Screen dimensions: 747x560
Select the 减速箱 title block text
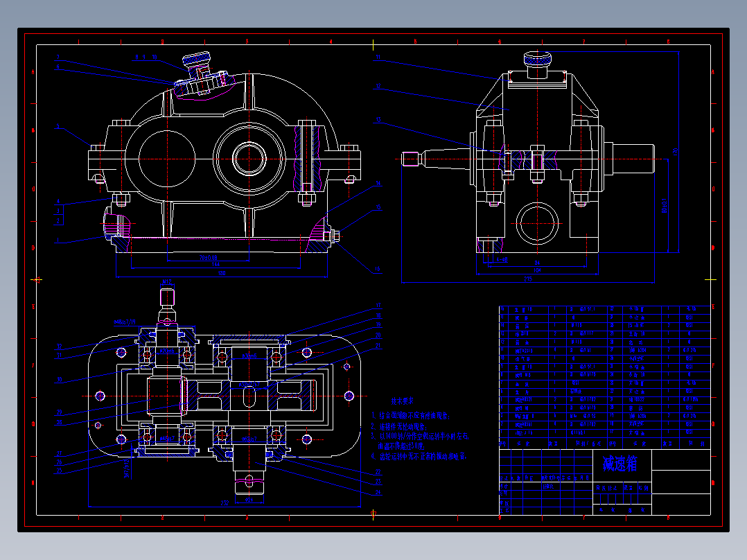(619, 463)
